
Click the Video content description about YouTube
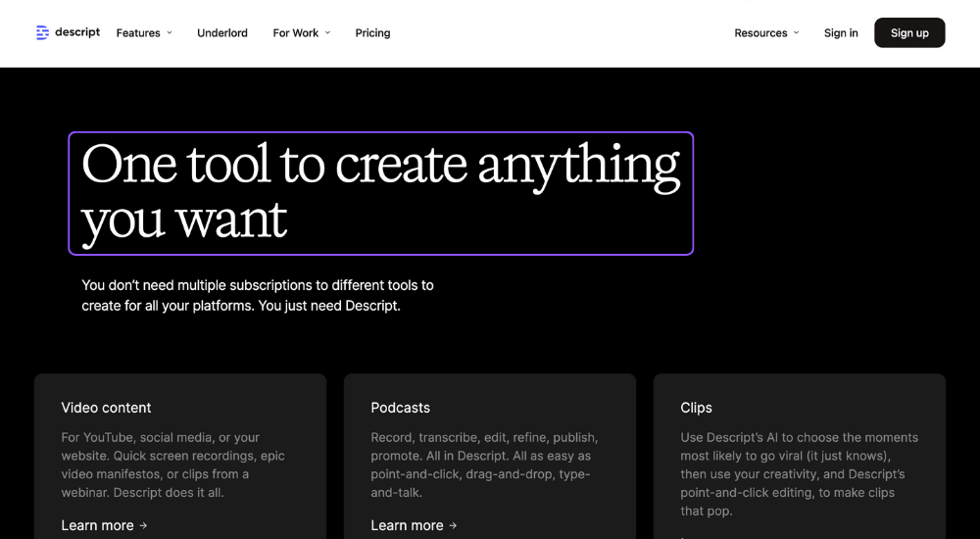click(173, 465)
